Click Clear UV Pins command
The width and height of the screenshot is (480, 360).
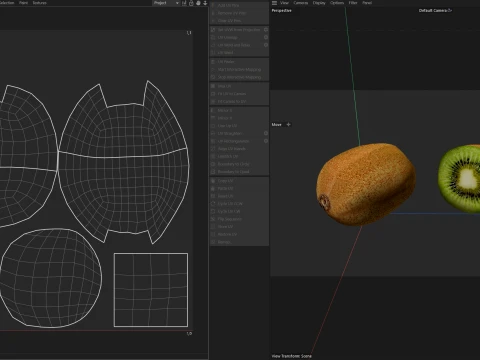pyautogui.click(x=239, y=21)
